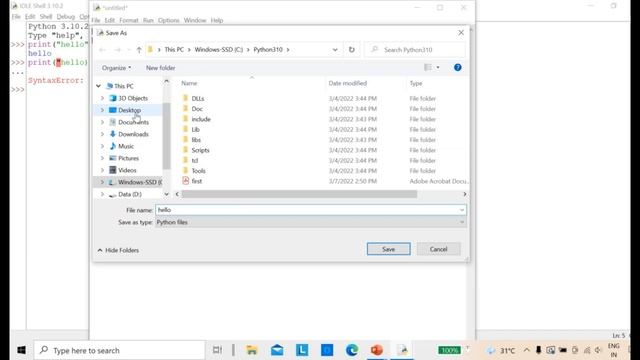640x360 pixels.
Task: Click the DLLs folder icon
Action: click(186, 98)
